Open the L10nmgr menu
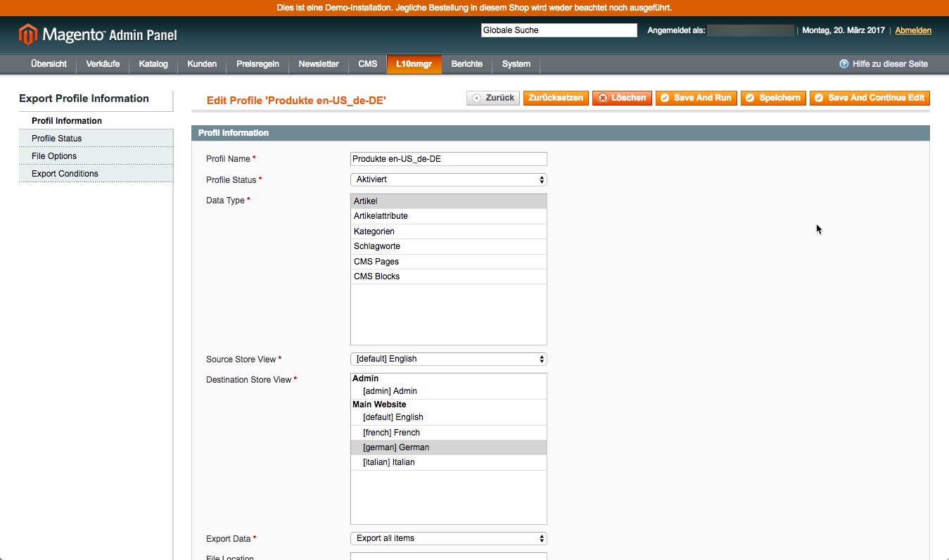This screenshot has height=560, width=949. pos(414,64)
